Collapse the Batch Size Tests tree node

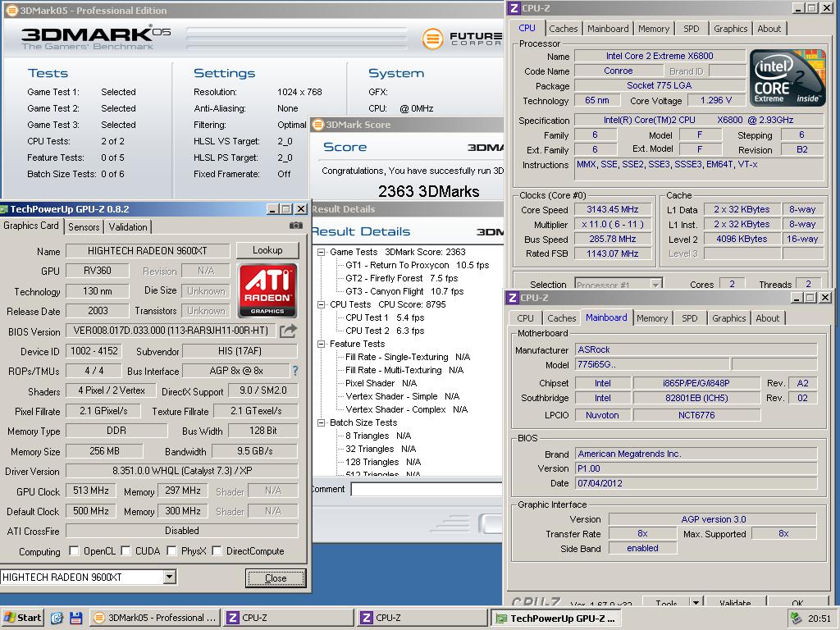point(321,422)
